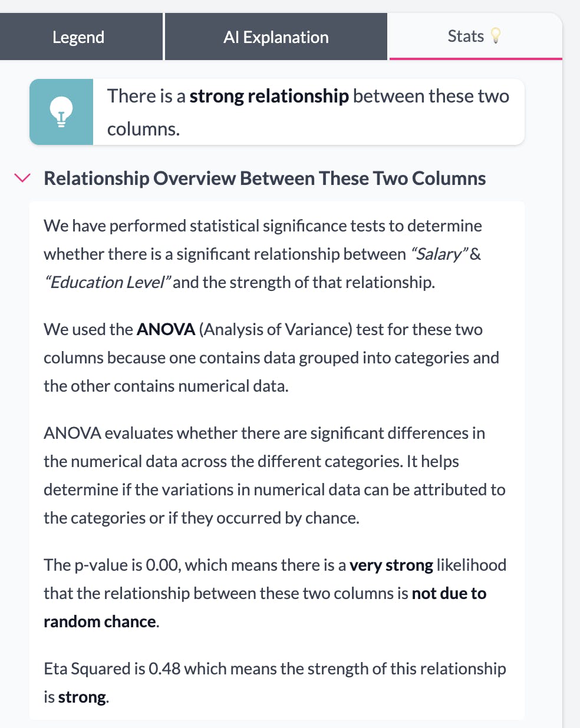
Task: Click the lightbulb icon beside Stats
Action: pyautogui.click(x=496, y=37)
